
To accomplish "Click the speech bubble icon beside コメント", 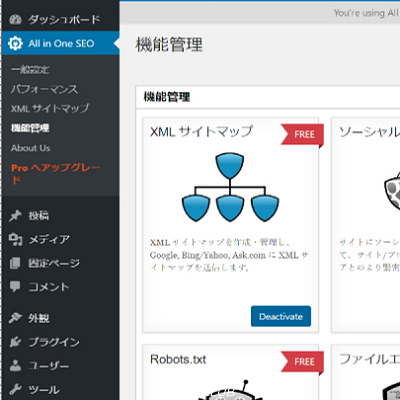I will tap(15, 286).
